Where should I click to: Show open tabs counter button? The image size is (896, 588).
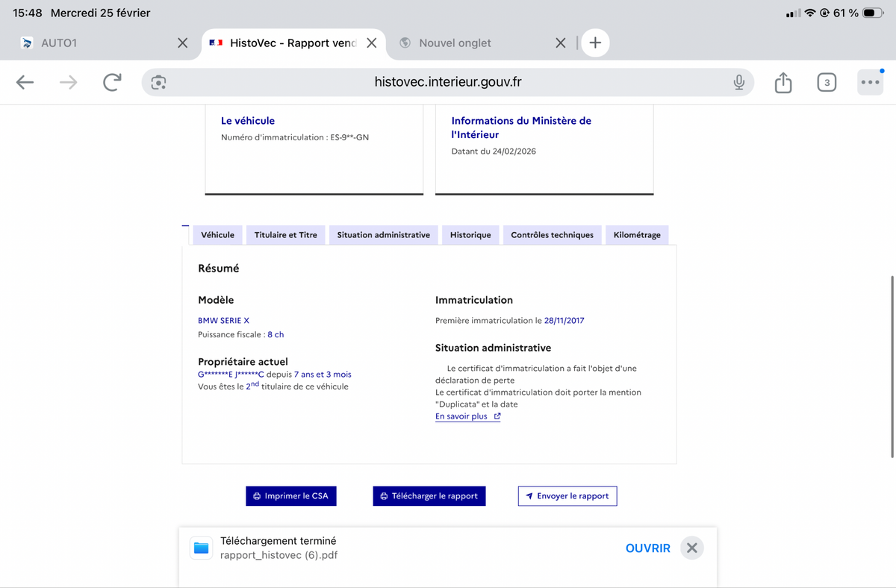click(826, 83)
